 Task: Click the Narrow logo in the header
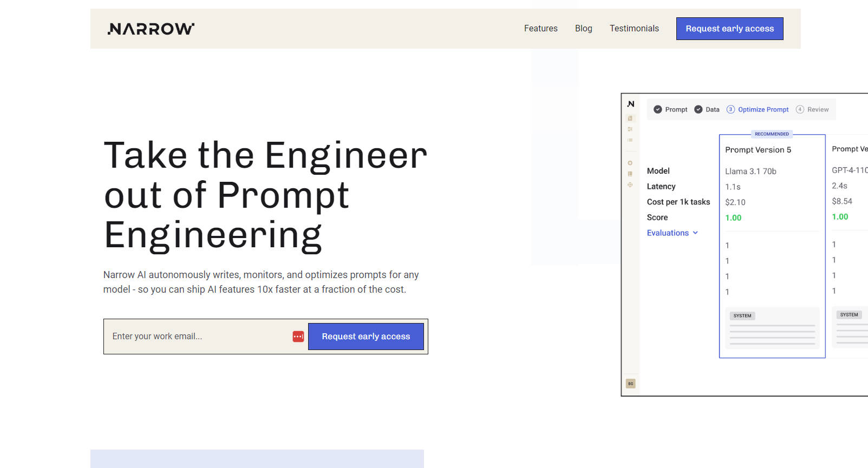coord(151,29)
